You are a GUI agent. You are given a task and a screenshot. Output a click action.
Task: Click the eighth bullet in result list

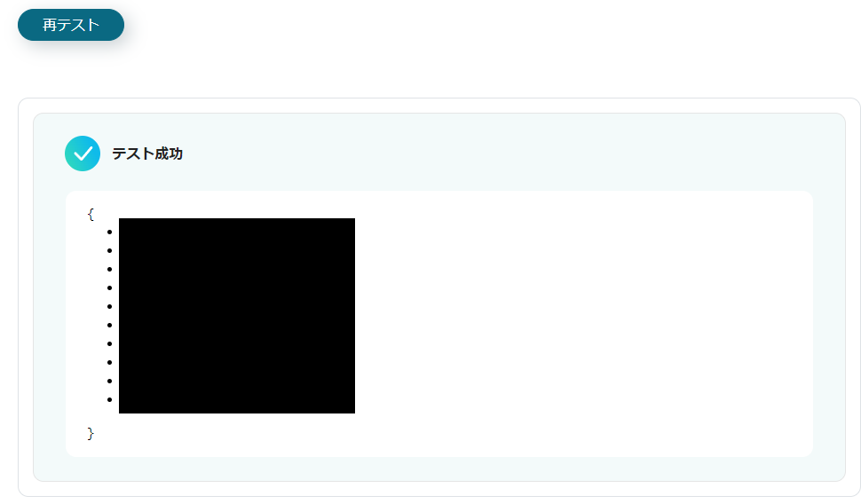(x=110, y=362)
